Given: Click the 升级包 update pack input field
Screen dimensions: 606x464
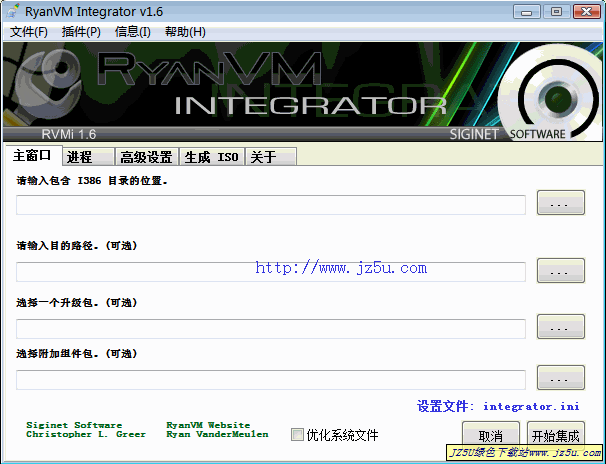Looking at the screenshot, I should (x=271, y=329).
